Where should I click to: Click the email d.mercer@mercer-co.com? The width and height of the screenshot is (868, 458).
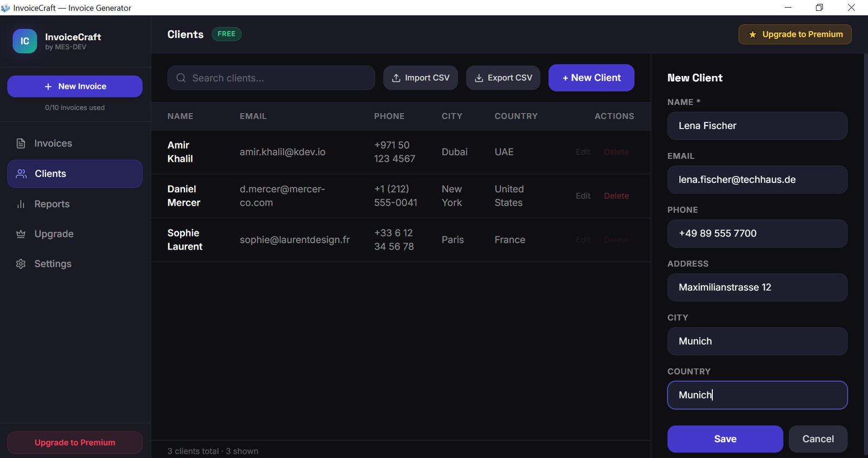pos(282,196)
